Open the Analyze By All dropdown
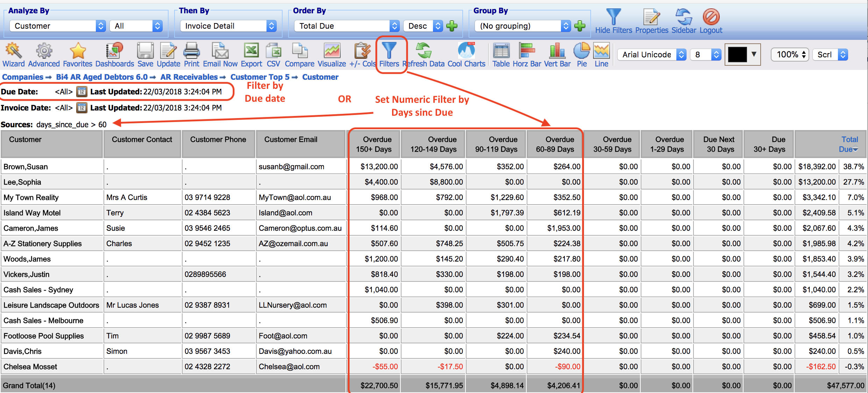 click(x=136, y=26)
